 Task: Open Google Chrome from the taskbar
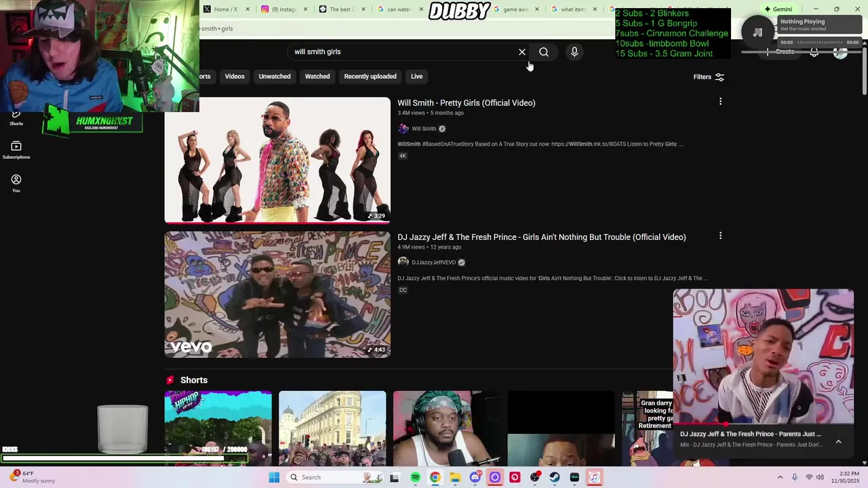coord(435,477)
